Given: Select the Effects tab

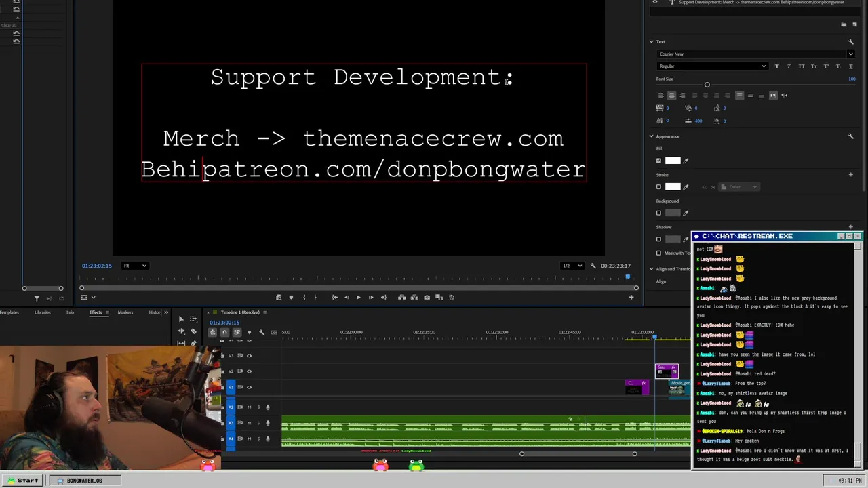Looking at the screenshot, I should point(96,312).
